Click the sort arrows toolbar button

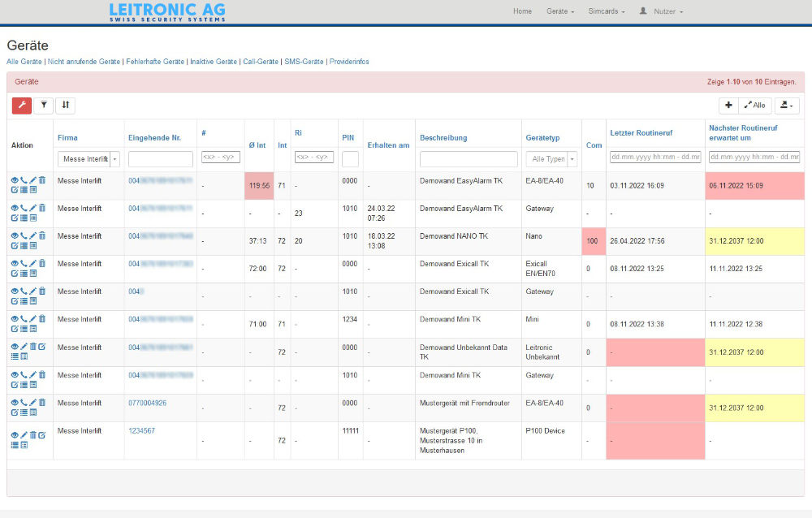click(x=65, y=105)
